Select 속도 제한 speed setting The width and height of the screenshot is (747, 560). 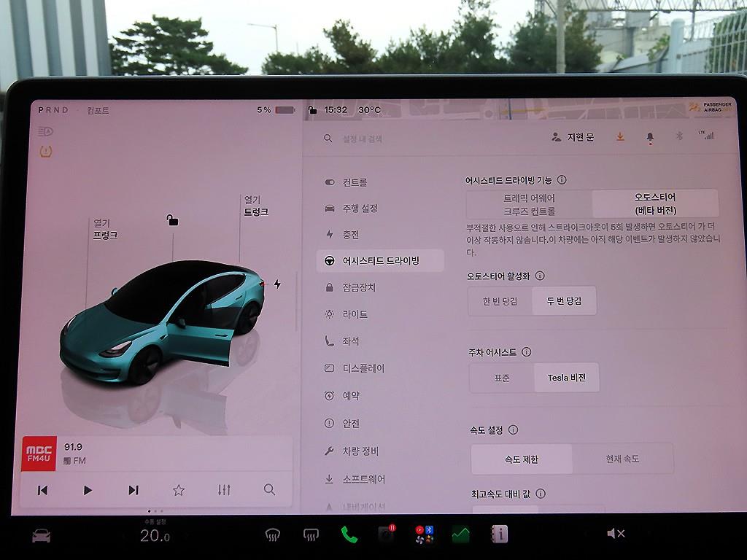coord(522,459)
